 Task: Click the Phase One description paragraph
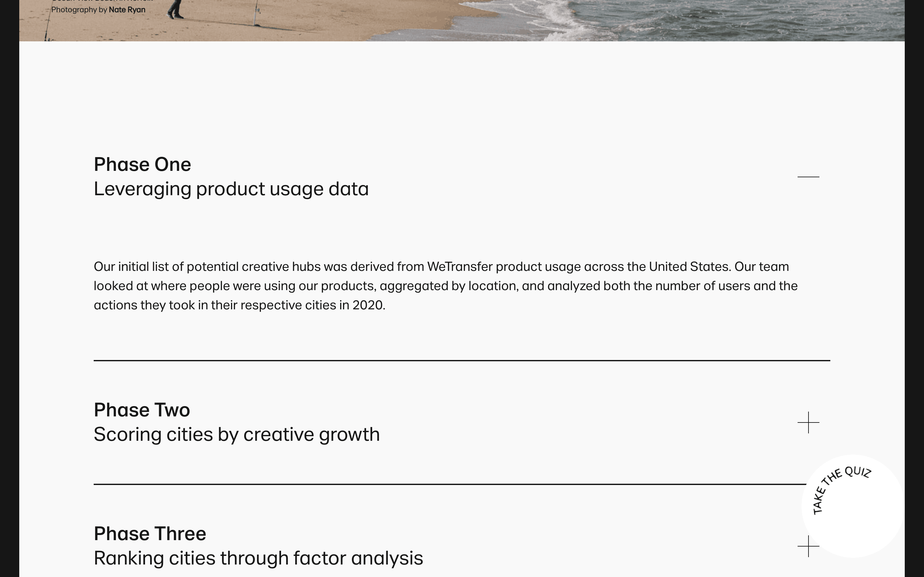click(x=446, y=286)
